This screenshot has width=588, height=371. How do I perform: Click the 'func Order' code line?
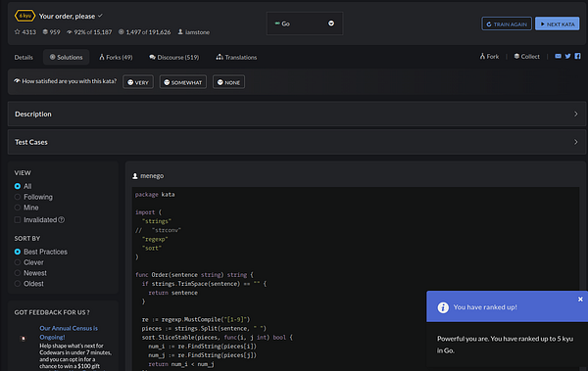pos(194,275)
